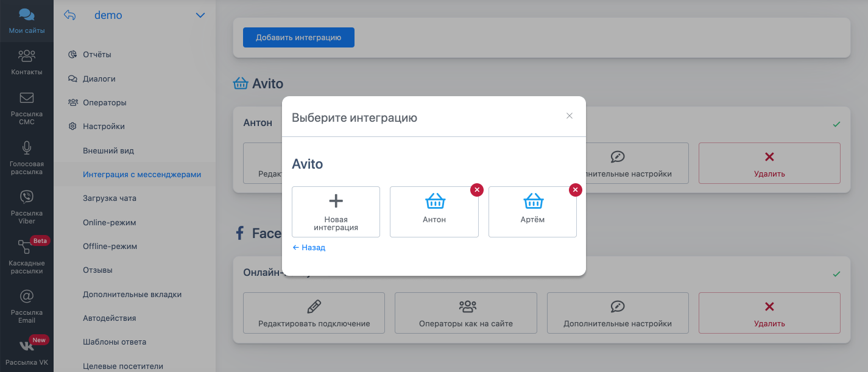This screenshot has width=868, height=372.
Task: Open Дополнительные настройки in Антон card
Action: coord(618,163)
